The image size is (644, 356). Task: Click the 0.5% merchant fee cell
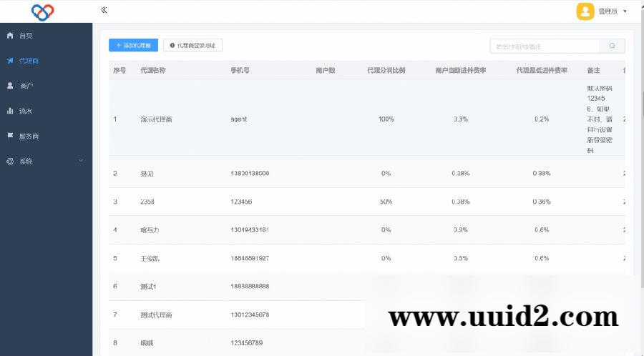(x=460, y=258)
